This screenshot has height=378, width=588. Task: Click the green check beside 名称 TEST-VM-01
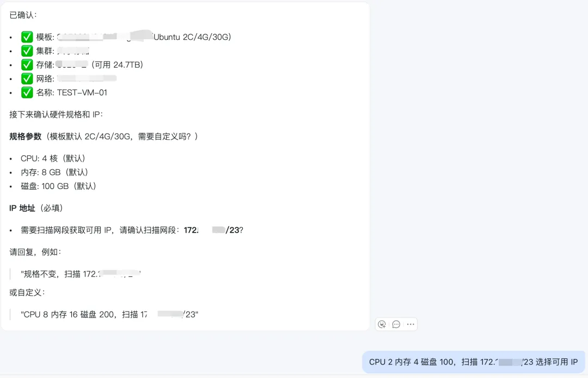(27, 92)
